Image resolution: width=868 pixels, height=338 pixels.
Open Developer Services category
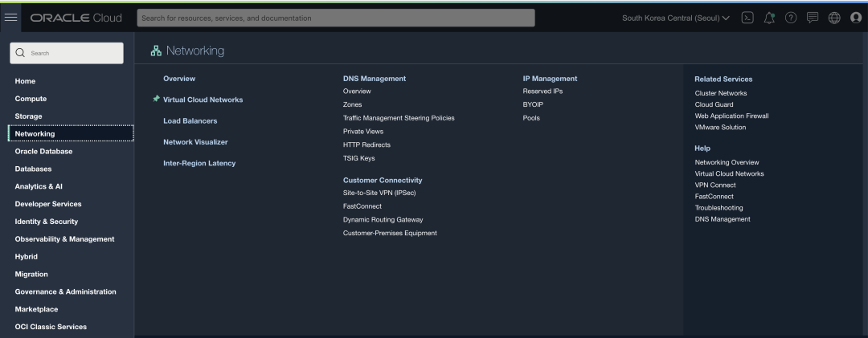click(x=48, y=204)
